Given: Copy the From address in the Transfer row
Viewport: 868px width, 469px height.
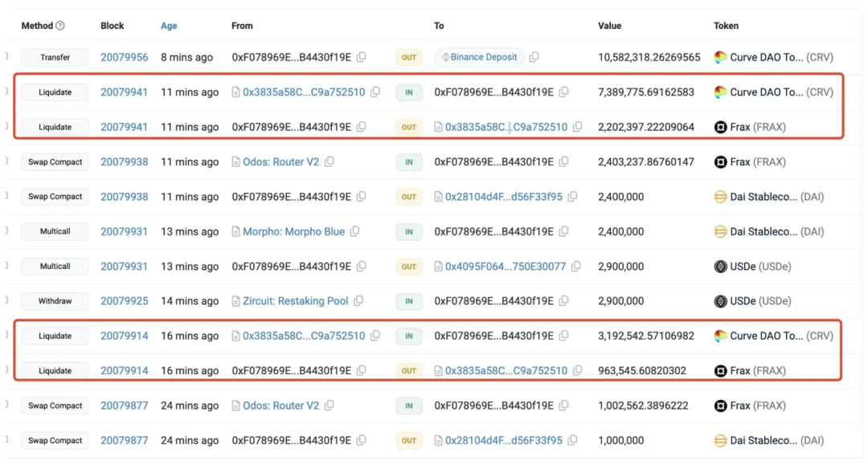Looking at the screenshot, I should pyautogui.click(x=362, y=58).
